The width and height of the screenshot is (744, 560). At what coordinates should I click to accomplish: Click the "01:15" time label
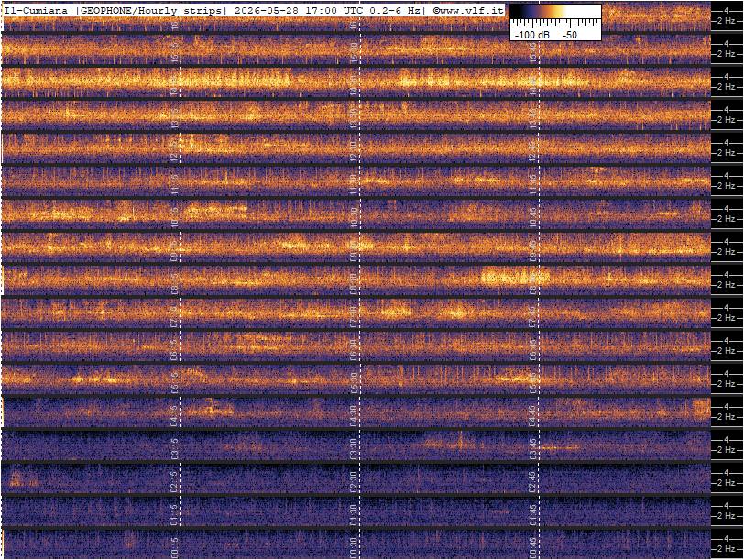click(x=175, y=515)
